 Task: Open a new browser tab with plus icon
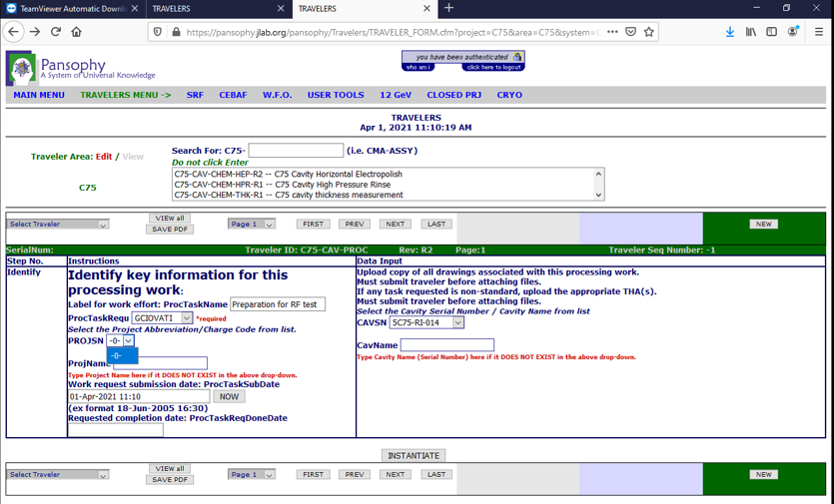point(448,9)
